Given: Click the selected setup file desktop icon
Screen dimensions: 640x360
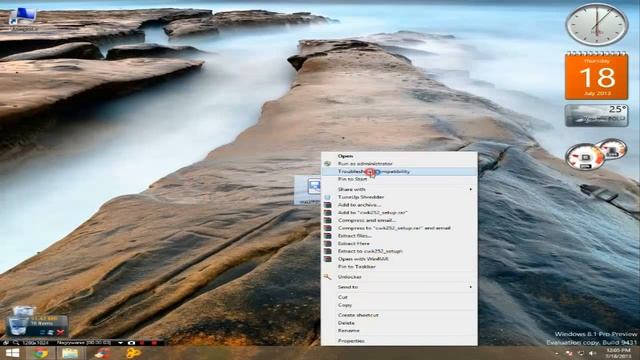Looking at the screenshot, I should click(x=308, y=190).
